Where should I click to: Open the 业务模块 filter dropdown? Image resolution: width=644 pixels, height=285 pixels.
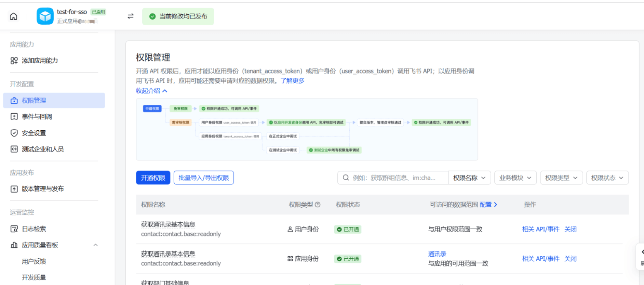[x=515, y=178]
